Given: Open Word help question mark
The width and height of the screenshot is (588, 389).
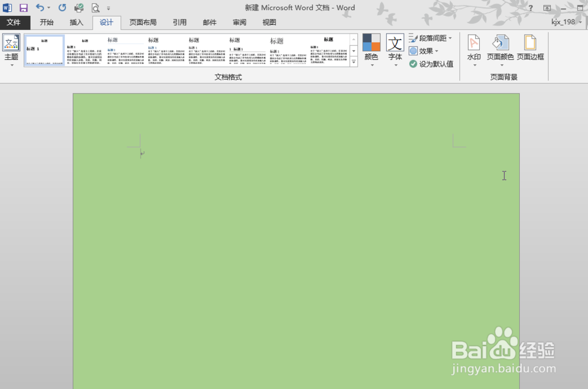Looking at the screenshot, I should point(530,8).
